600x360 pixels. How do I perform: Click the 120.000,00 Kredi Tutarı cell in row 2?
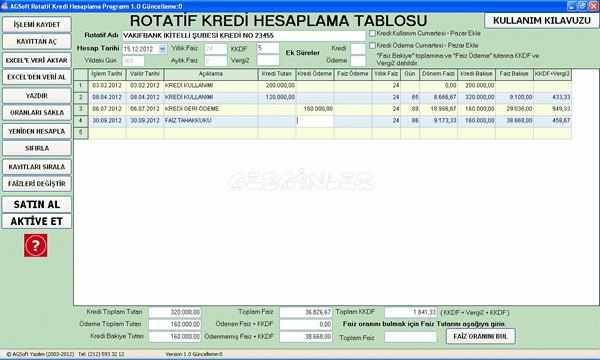click(x=277, y=97)
